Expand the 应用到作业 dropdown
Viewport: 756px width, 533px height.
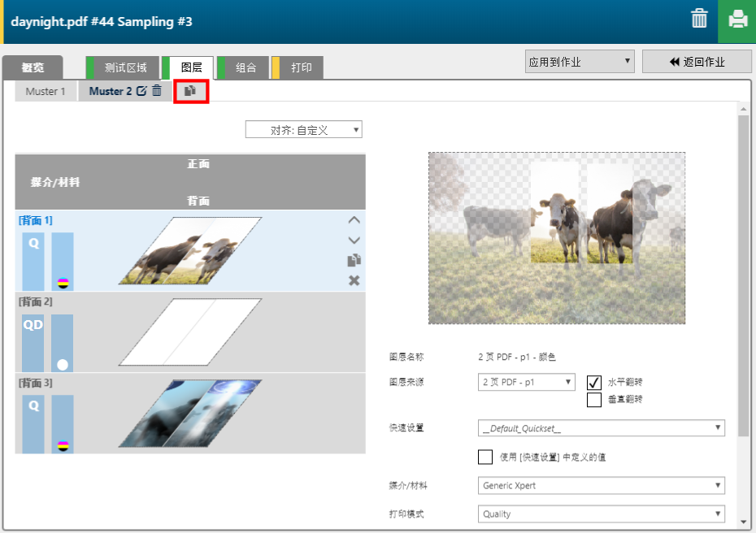pyautogui.click(x=580, y=62)
